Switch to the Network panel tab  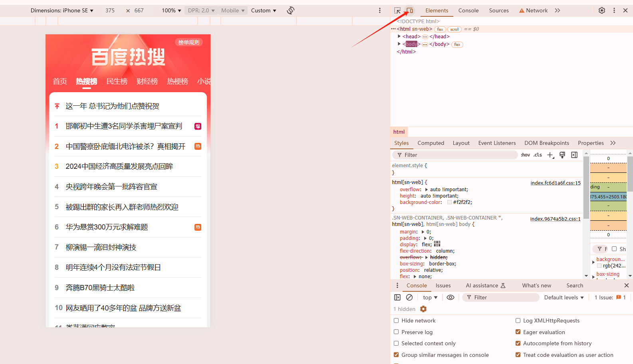click(533, 10)
